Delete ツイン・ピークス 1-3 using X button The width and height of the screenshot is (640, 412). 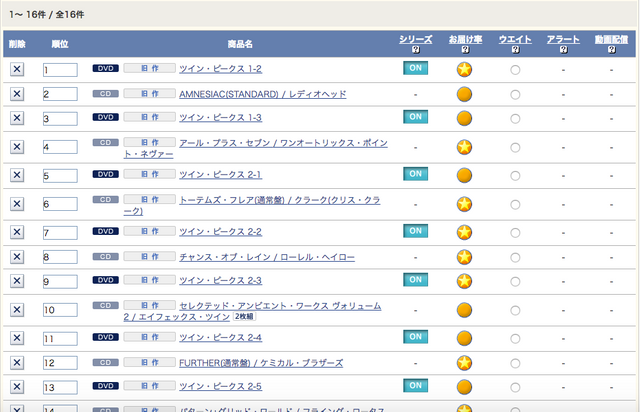click(x=17, y=118)
